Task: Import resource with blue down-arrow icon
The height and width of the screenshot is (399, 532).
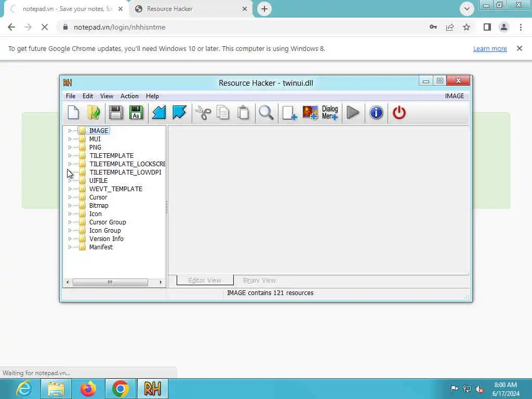Action: pos(159,113)
